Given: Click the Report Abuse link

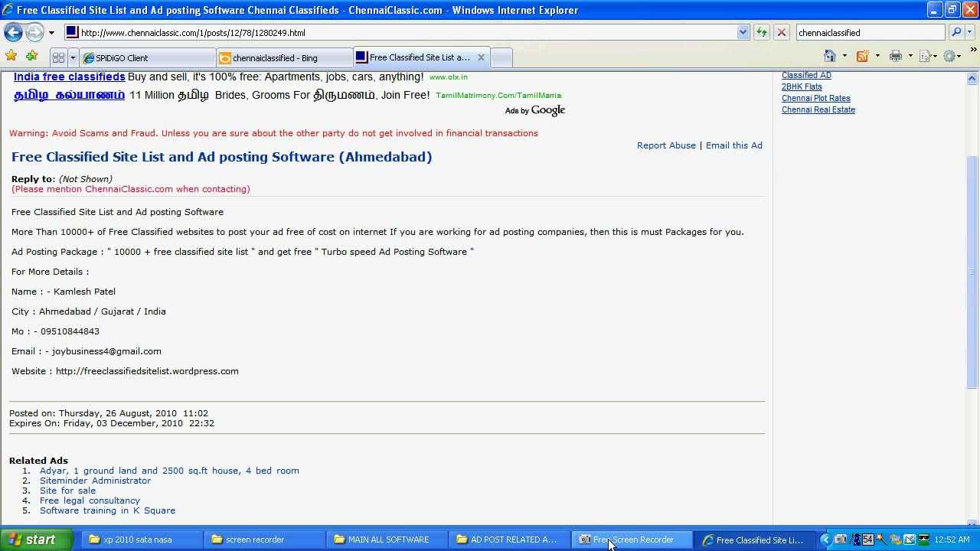Looking at the screenshot, I should [x=666, y=145].
